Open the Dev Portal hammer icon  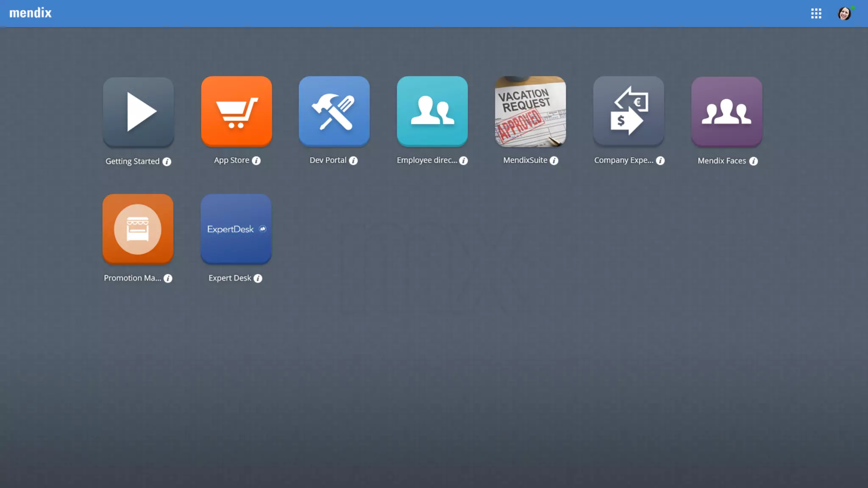(x=334, y=111)
